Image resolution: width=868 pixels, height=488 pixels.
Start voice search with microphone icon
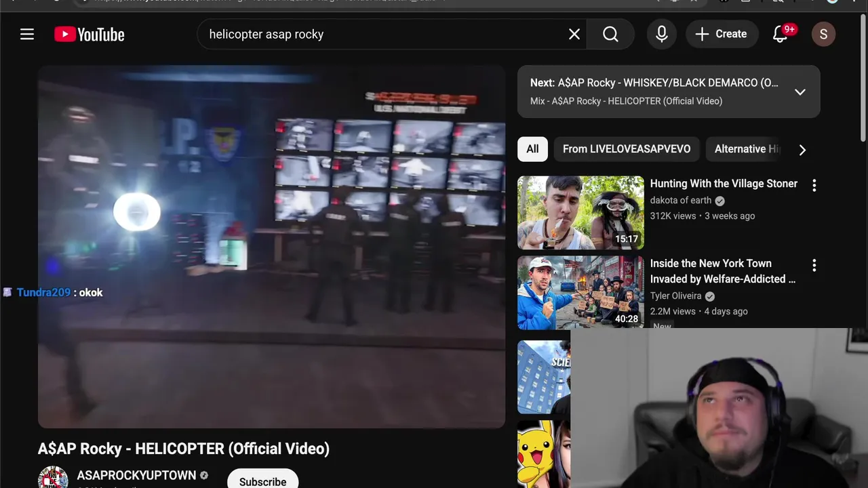(662, 34)
